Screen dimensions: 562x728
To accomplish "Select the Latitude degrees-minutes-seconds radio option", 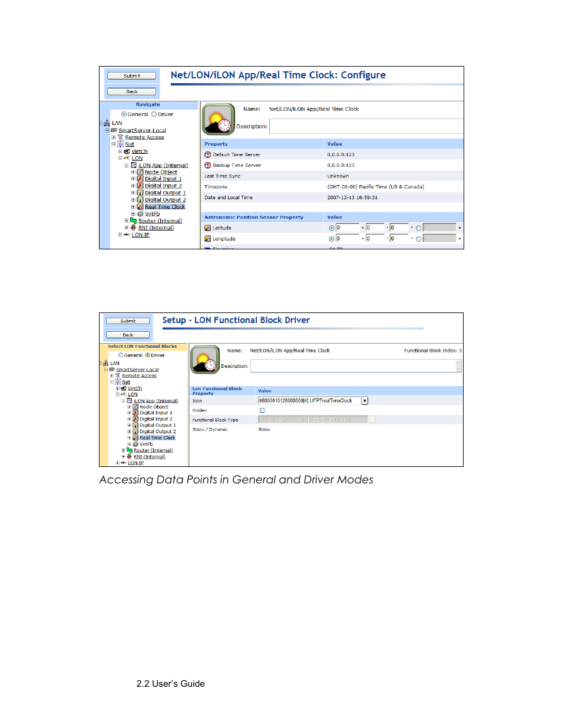I will click(x=332, y=228).
